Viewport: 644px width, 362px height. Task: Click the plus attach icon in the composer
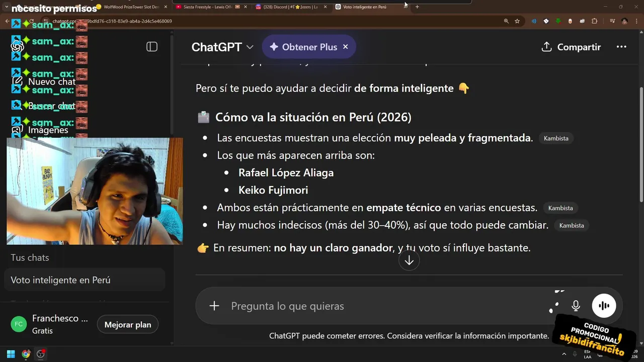coord(214,306)
